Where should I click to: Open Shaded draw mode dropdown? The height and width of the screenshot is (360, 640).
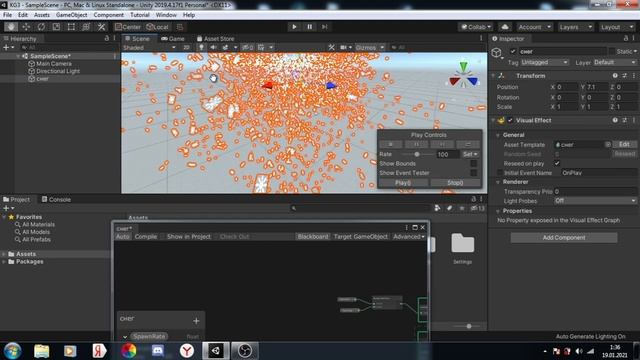tap(149, 47)
